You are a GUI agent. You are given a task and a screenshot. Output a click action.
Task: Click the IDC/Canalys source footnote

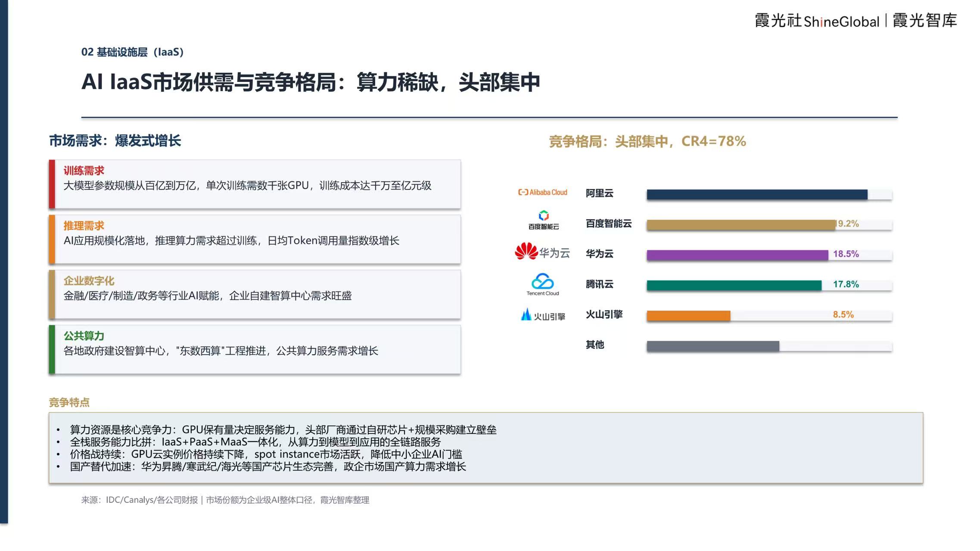coord(225,500)
